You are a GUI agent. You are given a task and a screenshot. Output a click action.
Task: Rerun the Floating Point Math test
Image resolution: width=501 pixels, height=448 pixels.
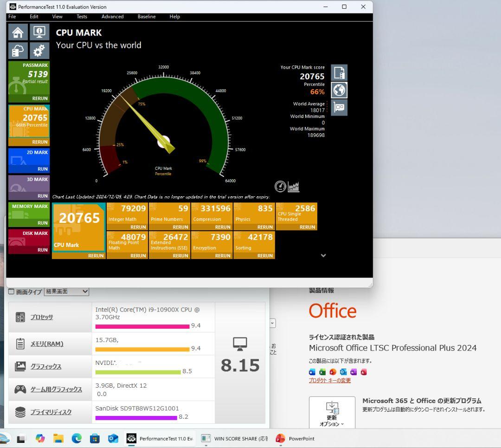(138, 256)
